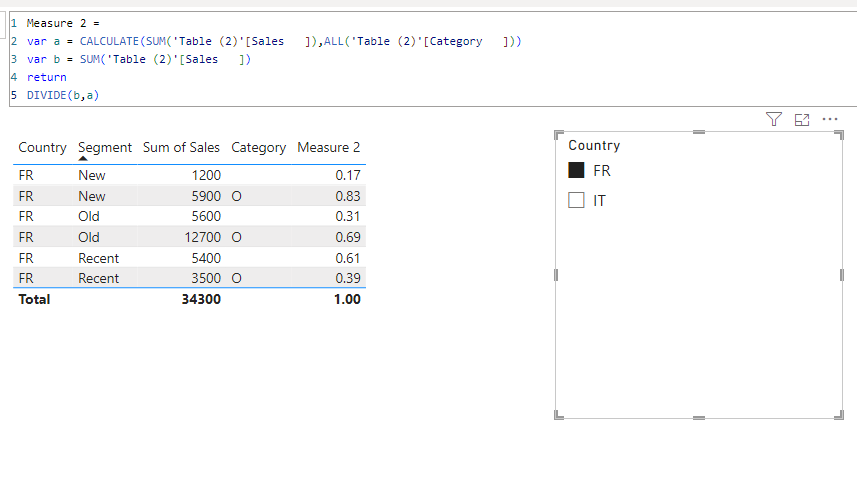Select the 5900 sales cell

[x=206, y=196]
